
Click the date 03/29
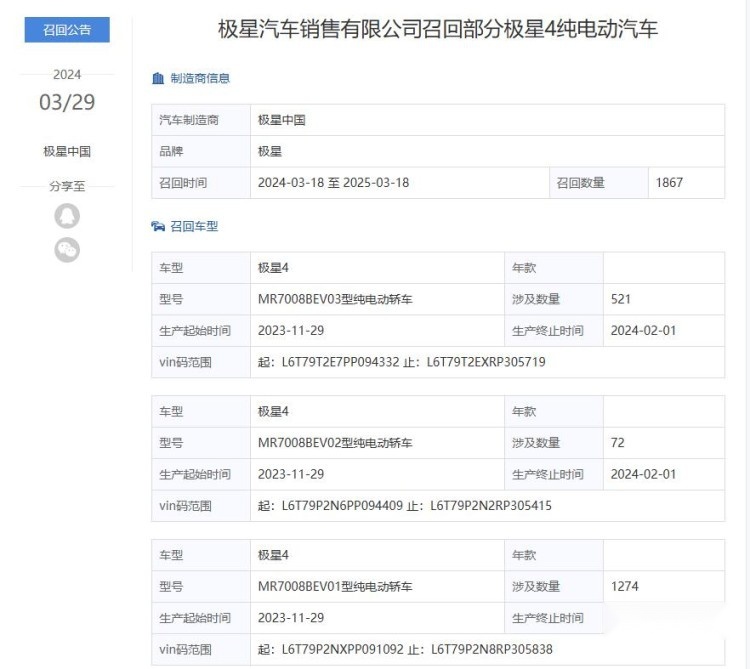click(x=67, y=102)
